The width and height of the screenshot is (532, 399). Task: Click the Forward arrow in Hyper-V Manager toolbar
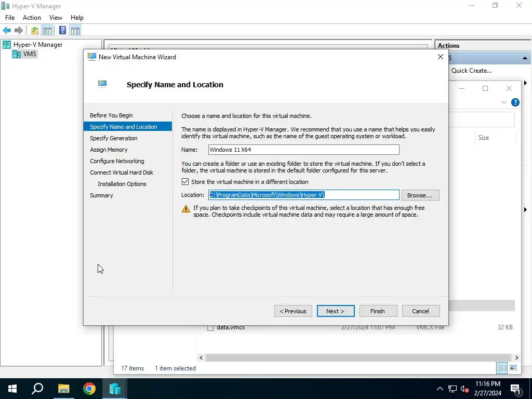19,31
